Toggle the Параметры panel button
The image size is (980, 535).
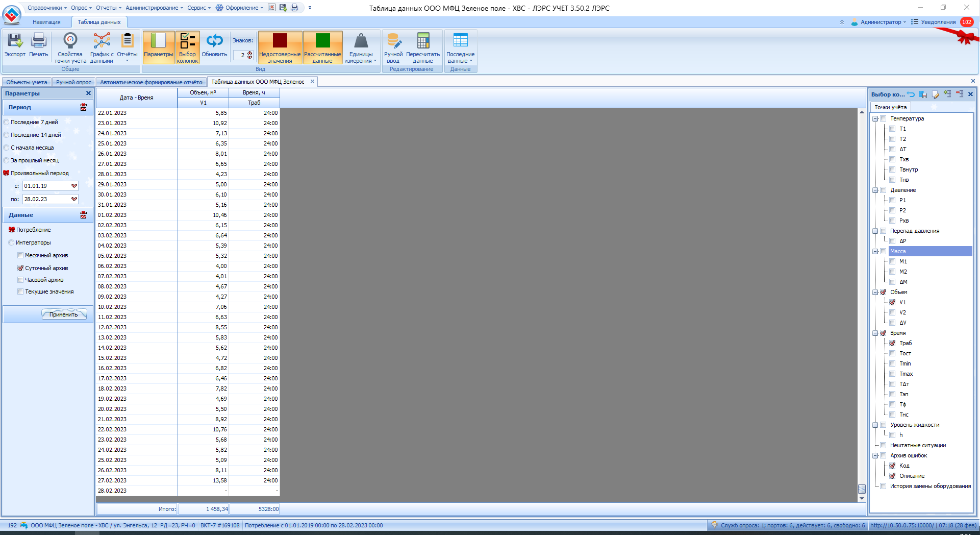pos(159,47)
